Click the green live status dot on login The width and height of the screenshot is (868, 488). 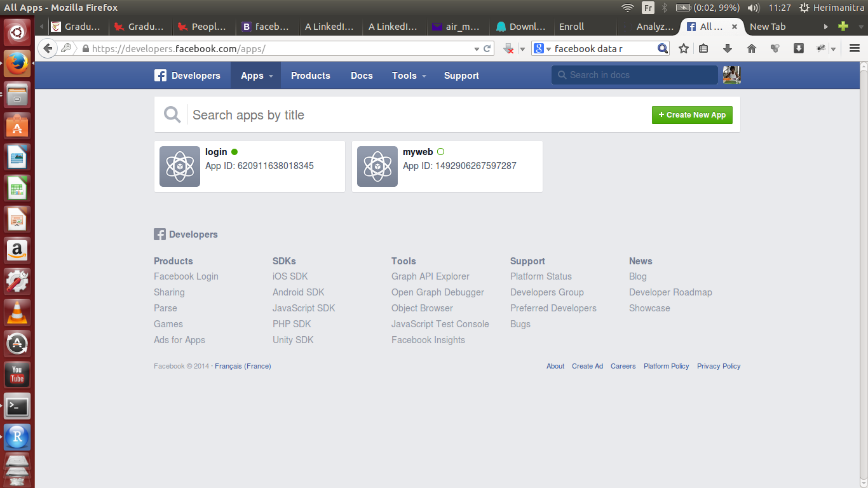coord(234,152)
